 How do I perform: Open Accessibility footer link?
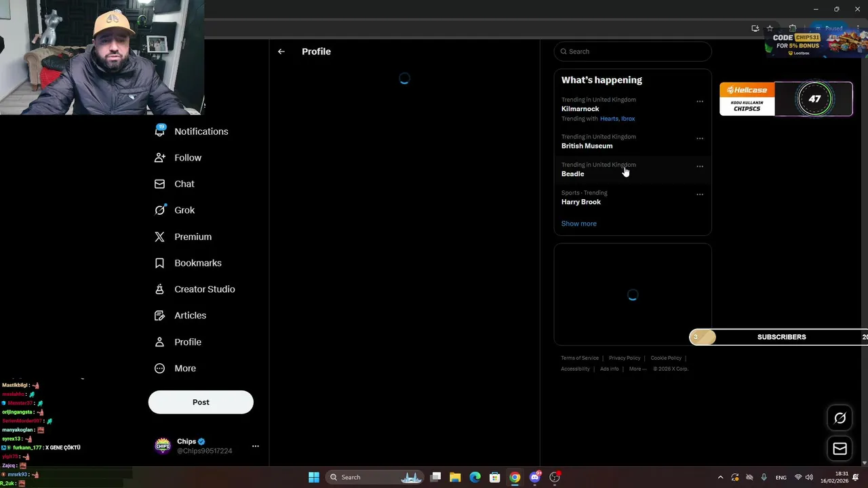click(x=575, y=369)
